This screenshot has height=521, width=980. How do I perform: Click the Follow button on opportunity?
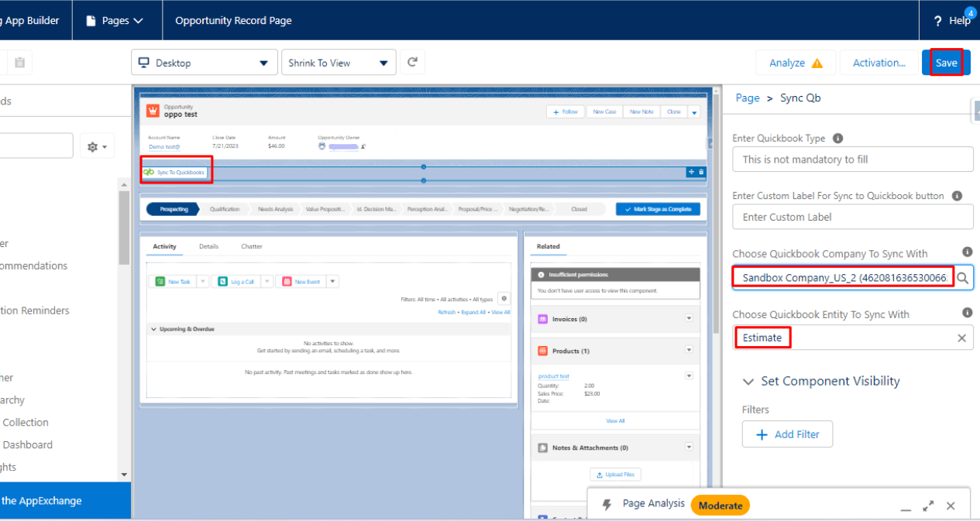(x=565, y=112)
